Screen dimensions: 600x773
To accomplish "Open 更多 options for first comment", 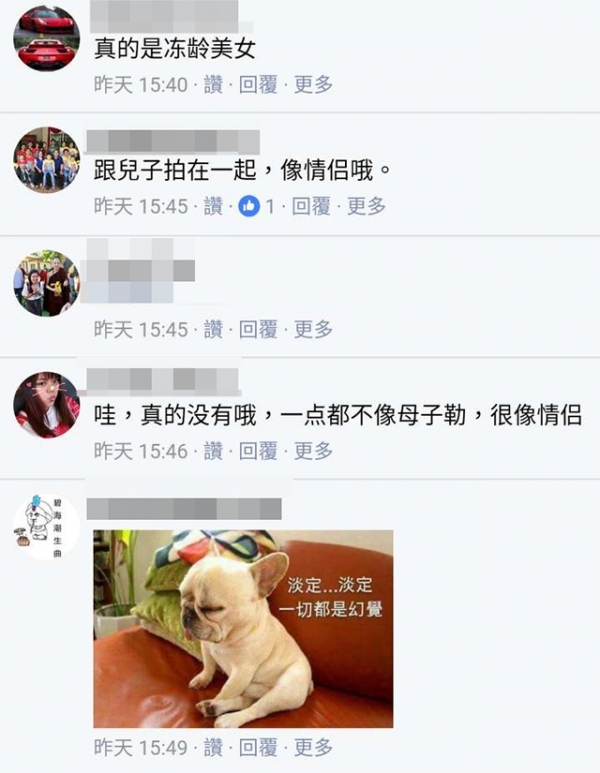I will coord(314,85).
